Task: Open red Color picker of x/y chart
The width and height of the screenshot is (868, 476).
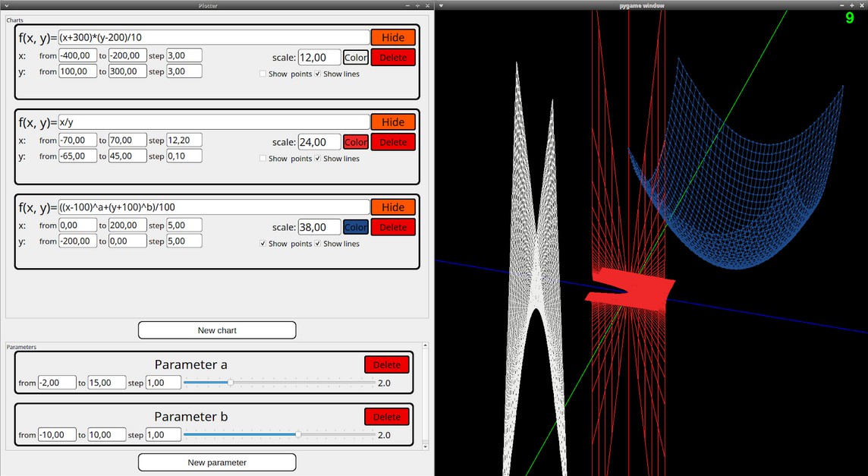Action: coord(355,143)
